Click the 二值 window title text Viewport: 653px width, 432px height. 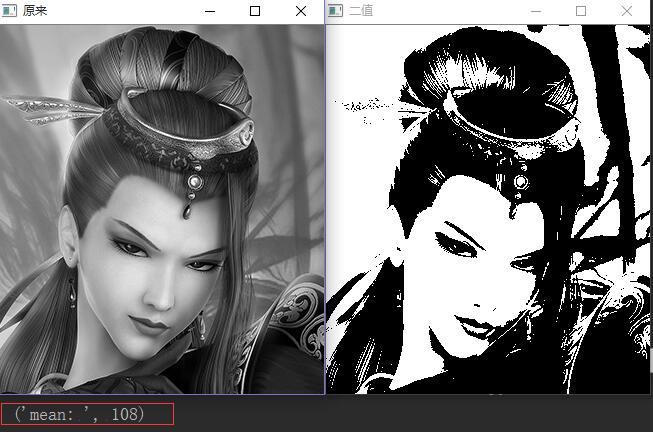[x=361, y=11]
